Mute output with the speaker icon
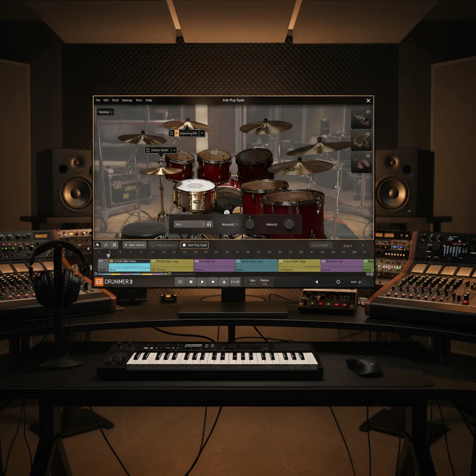The image size is (476, 476). point(317,282)
